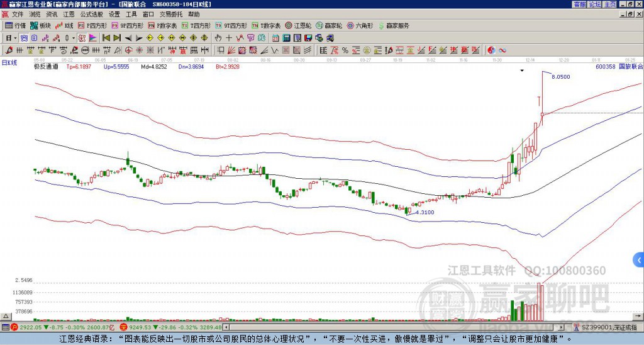The width and height of the screenshot is (644, 345).
Task: Click the 主页 homepage link
Action: [x=610, y=4]
